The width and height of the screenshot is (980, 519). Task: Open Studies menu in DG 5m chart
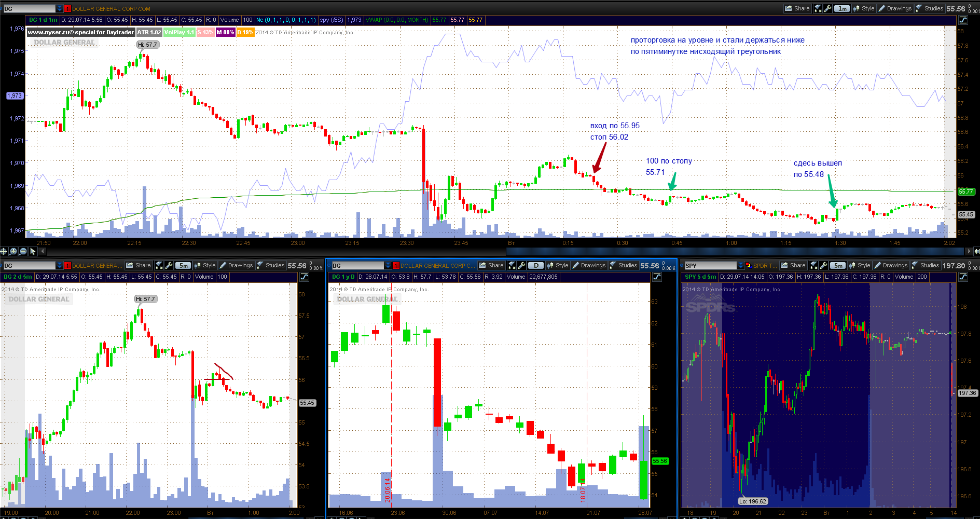tap(271, 265)
